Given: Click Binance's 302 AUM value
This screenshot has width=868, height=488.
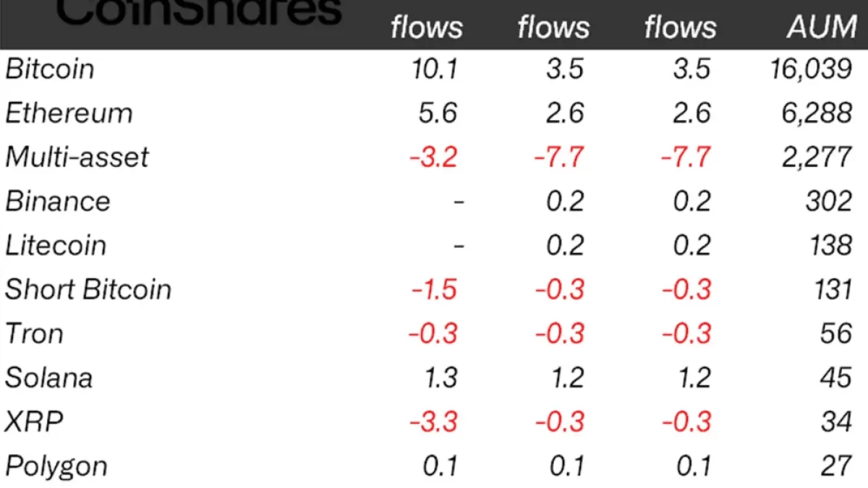Looking at the screenshot, I should pyautogui.click(x=829, y=202).
